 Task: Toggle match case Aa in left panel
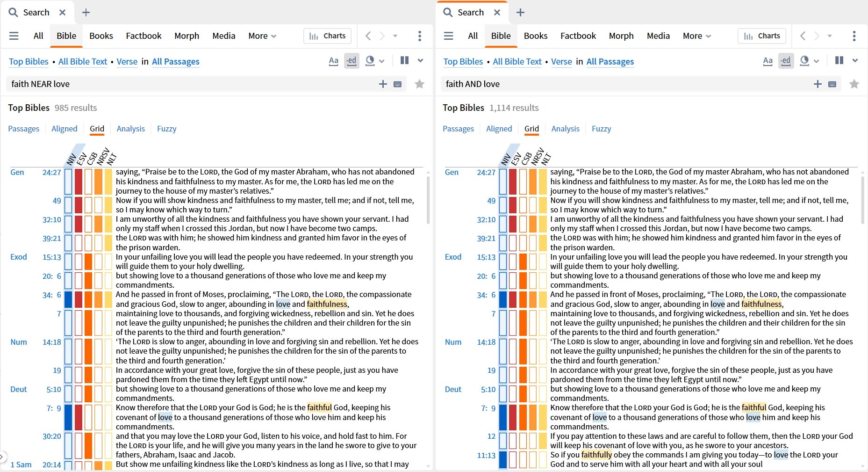pos(333,61)
